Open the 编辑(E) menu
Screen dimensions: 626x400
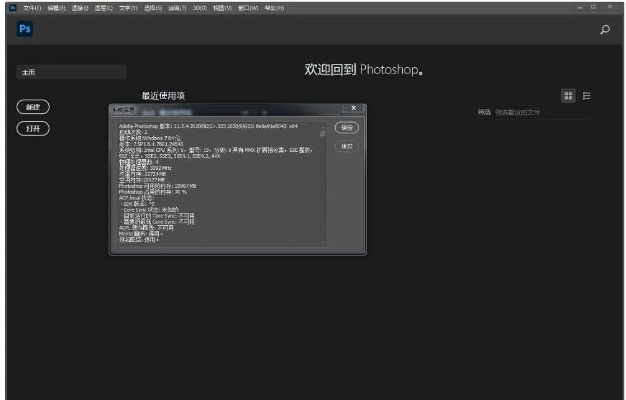click(x=52, y=8)
